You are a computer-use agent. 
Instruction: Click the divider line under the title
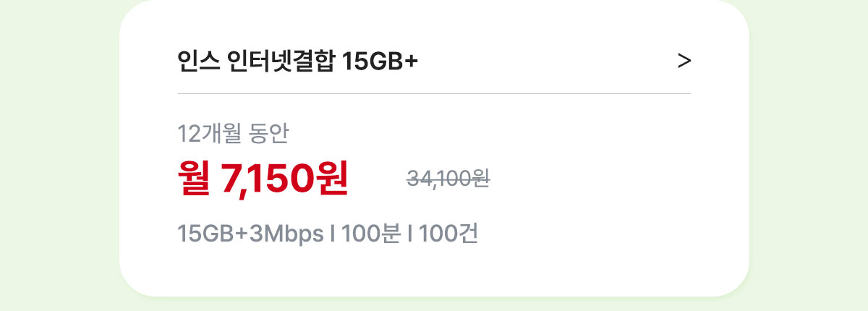click(434, 93)
